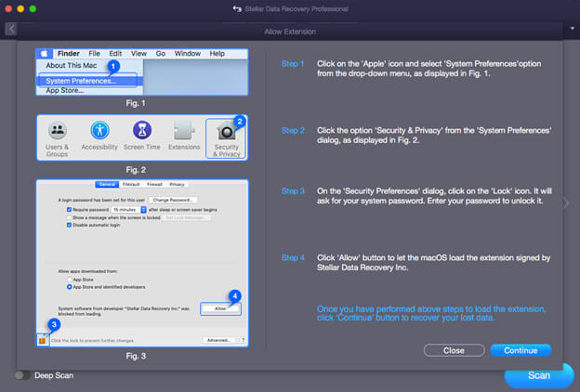Open Go menu in Fig. 1
This screenshot has width=580, height=392.
161,54
